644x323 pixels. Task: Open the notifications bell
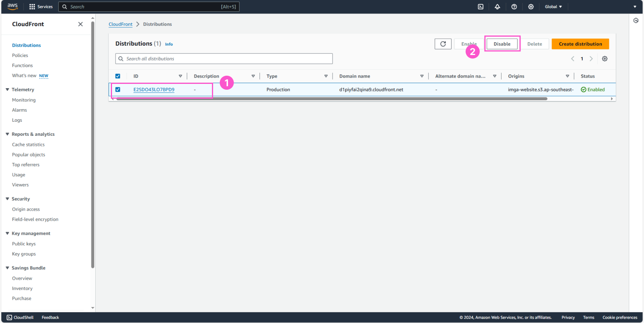(497, 7)
